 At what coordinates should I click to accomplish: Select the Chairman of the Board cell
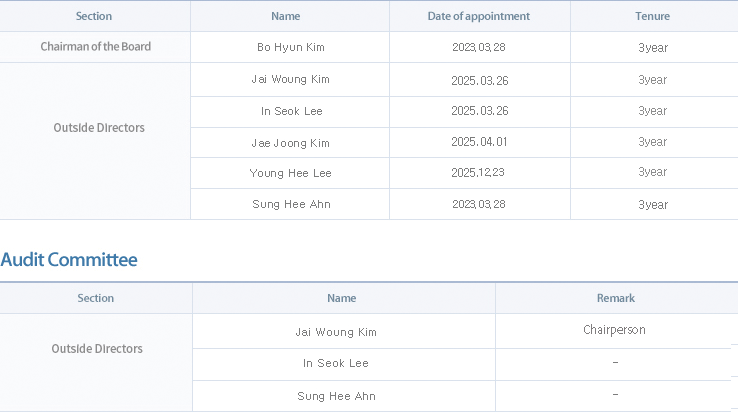(96, 46)
